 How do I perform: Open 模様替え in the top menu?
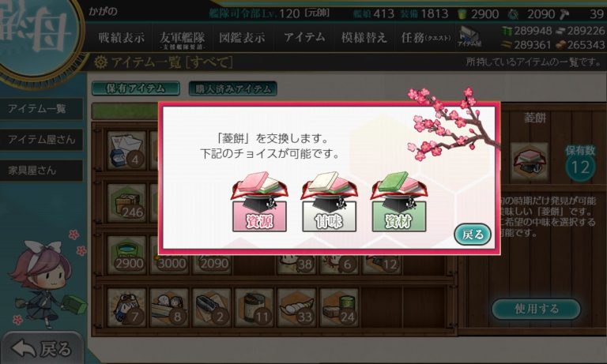(x=364, y=38)
